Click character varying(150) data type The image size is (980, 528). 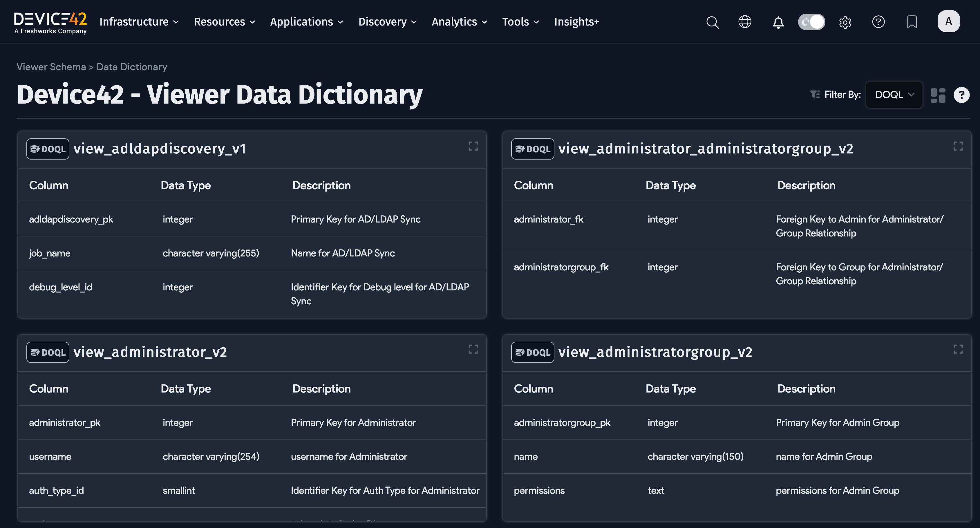click(695, 456)
